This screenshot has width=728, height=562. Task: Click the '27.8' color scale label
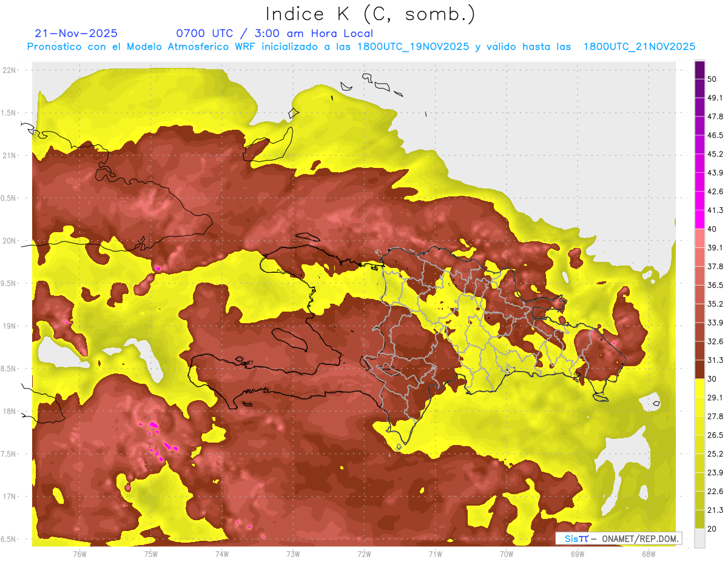[x=715, y=416]
